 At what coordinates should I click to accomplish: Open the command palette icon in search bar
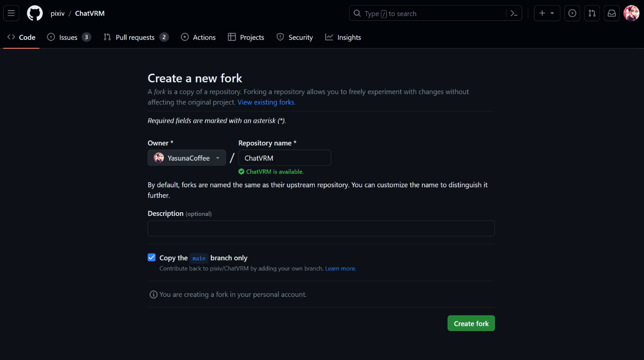coord(514,13)
